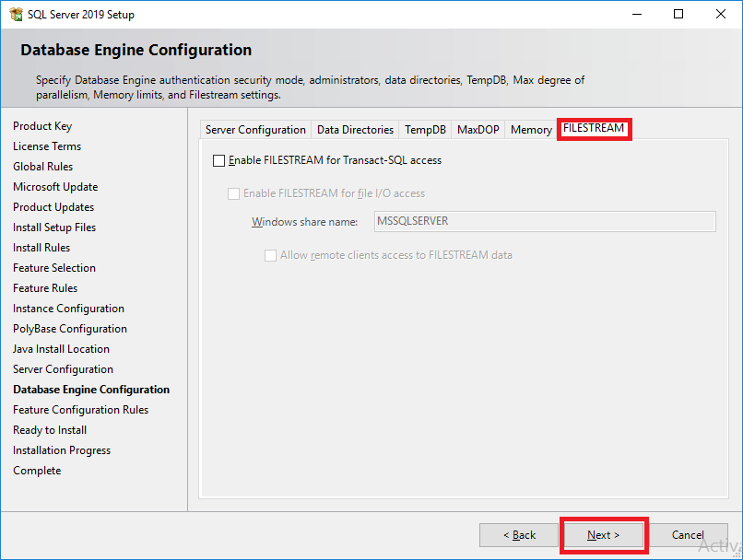This screenshot has width=743, height=560.
Task: Click the SQL Server Setup title bar icon
Action: tap(16, 14)
